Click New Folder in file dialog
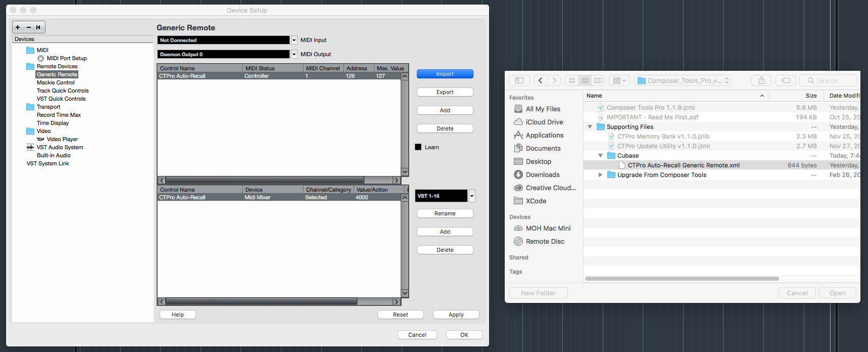This screenshot has width=868, height=352. coord(538,293)
